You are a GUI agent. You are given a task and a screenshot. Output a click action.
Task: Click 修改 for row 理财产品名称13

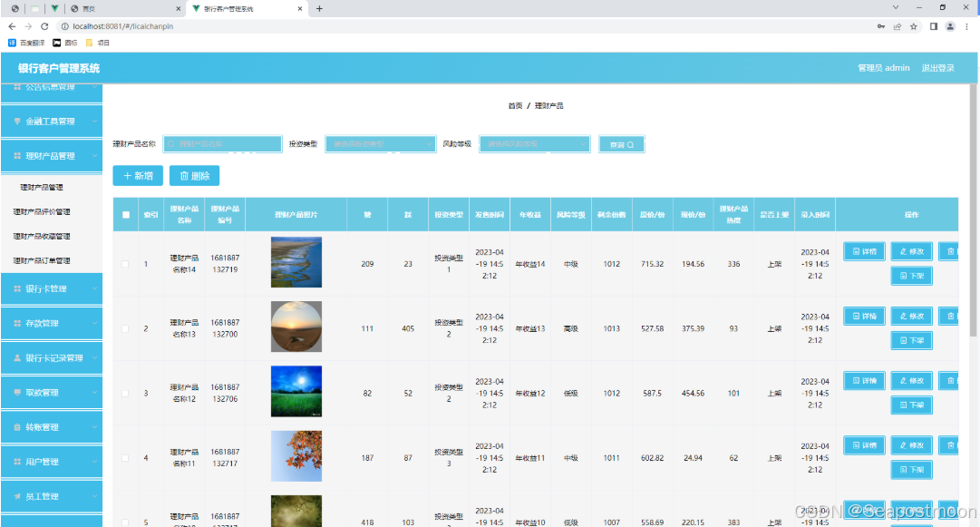pos(911,317)
